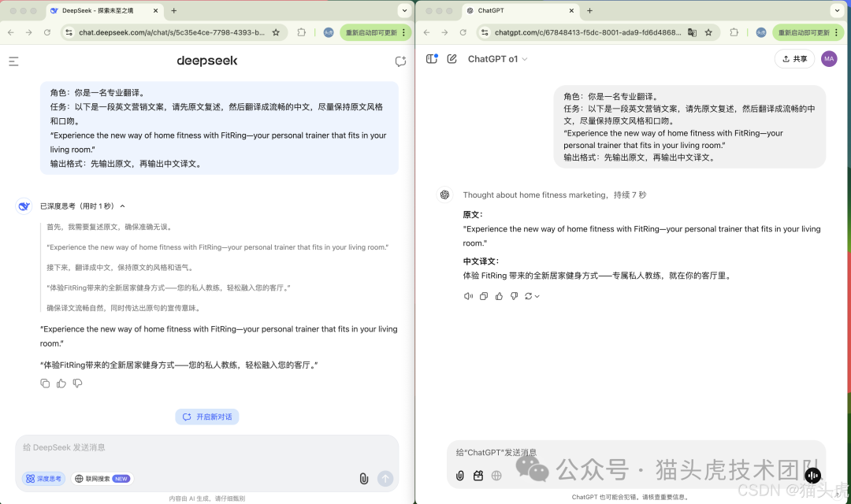Start new chat icon in DeepSeek header
The image size is (851, 504).
400,62
